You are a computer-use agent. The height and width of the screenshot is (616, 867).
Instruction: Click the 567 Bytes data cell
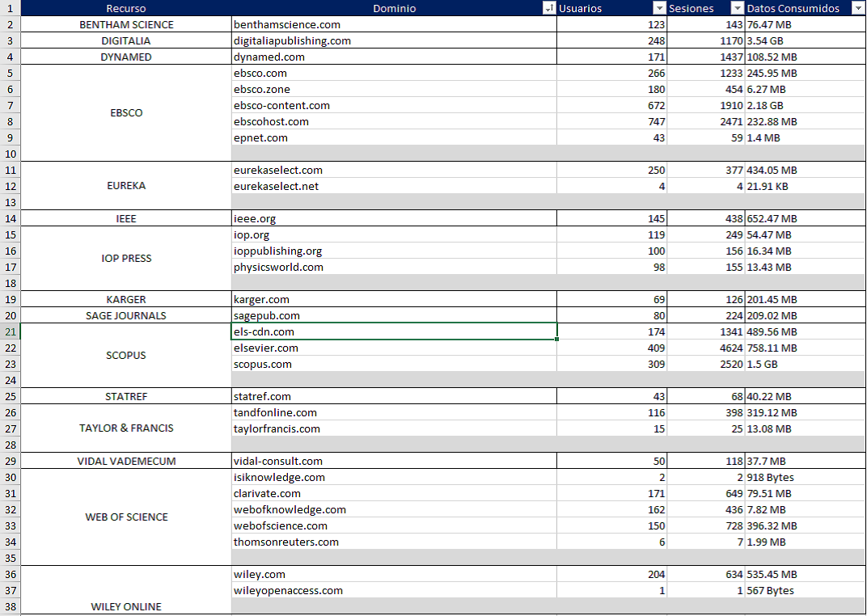click(805, 590)
